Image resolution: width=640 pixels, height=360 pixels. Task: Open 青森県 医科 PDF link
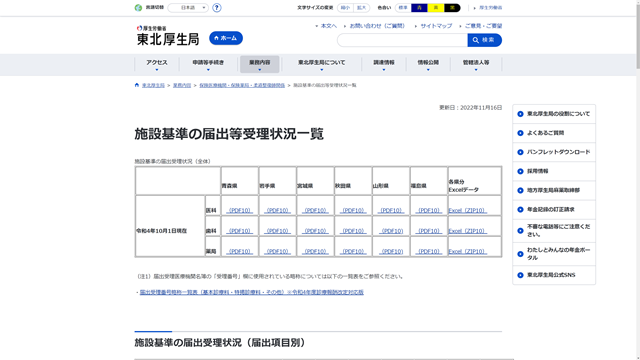240,211
